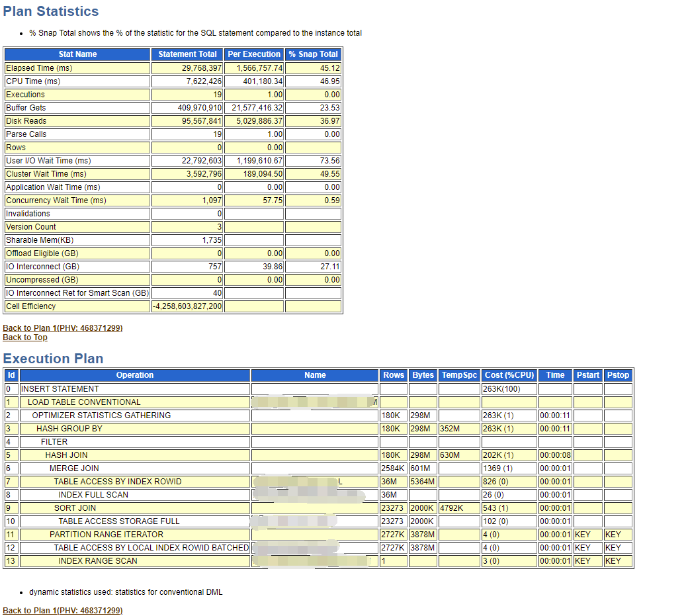
Task: Select the Pstart column header
Action: pos(588,375)
